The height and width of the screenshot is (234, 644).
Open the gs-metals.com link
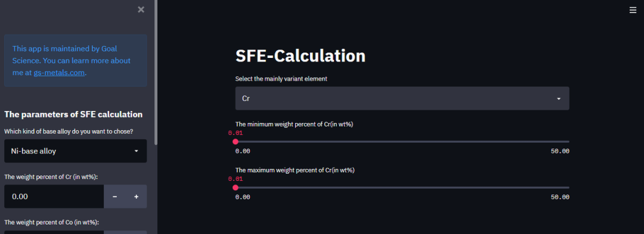click(59, 73)
